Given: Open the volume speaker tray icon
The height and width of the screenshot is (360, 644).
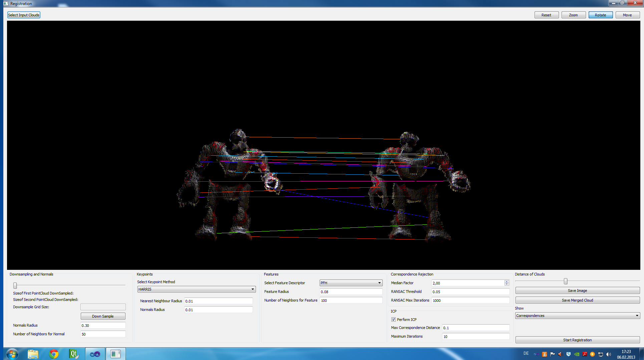Looking at the screenshot, I should click(609, 354).
